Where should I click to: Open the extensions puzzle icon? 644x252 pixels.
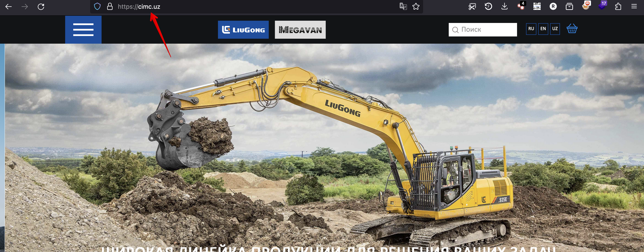(x=618, y=7)
